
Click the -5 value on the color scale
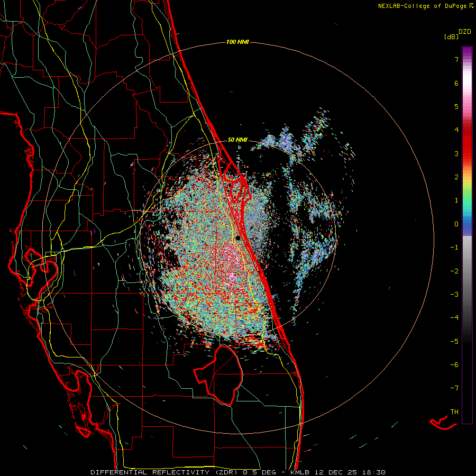[454, 342]
